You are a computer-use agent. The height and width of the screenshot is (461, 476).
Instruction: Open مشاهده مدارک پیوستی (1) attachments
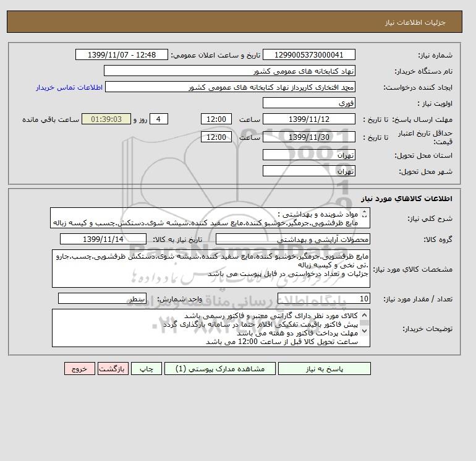click(220, 369)
